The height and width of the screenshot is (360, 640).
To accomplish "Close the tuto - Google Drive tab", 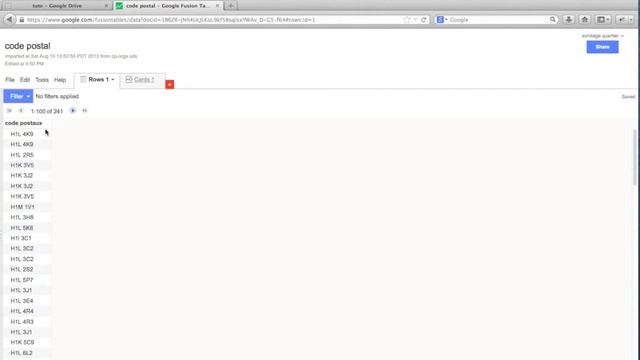I will pos(106,6).
